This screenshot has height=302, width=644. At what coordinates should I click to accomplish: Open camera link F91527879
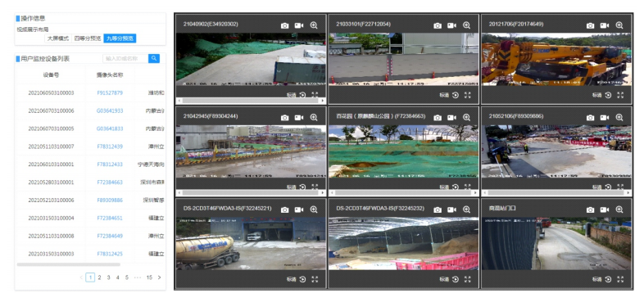pos(110,93)
